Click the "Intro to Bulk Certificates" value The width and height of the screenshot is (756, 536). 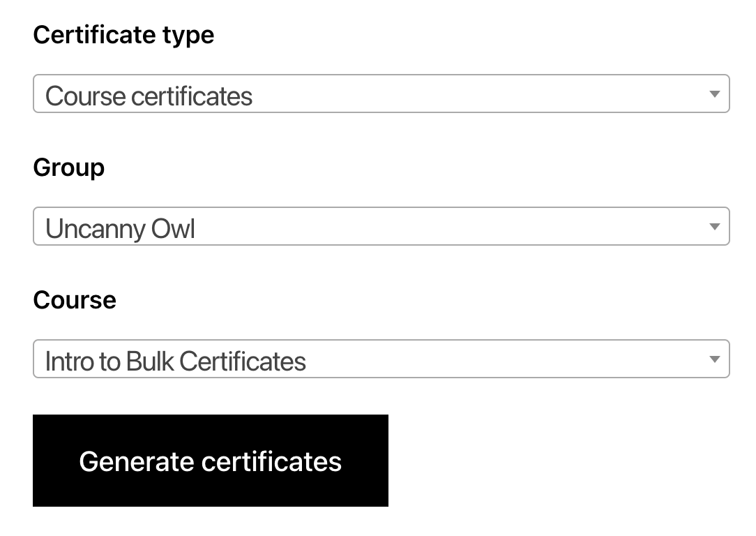pyautogui.click(x=175, y=361)
